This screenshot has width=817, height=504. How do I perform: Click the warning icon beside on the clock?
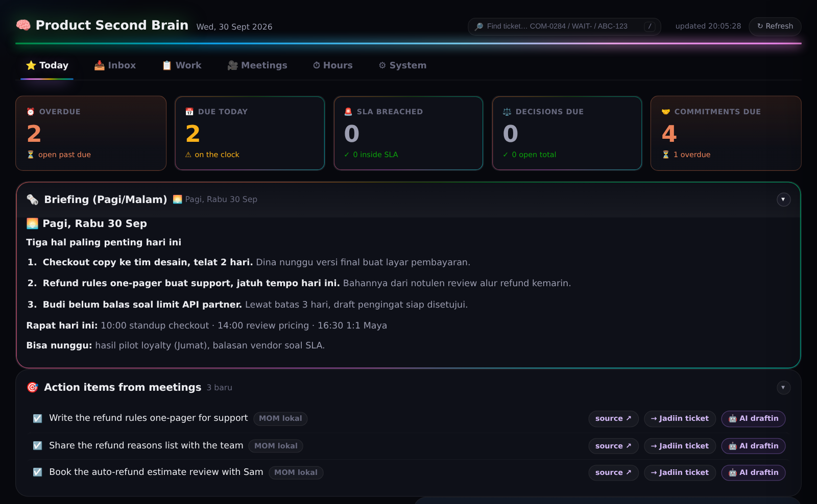188,155
